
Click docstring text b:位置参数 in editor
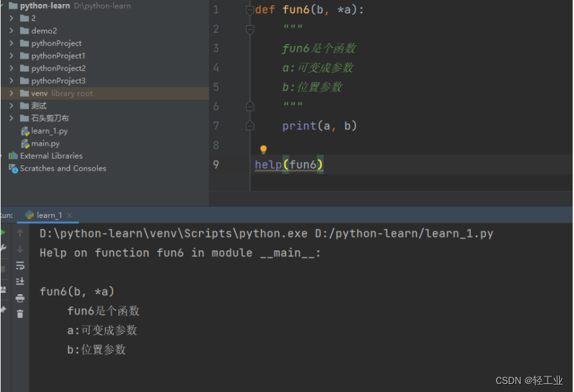point(312,87)
